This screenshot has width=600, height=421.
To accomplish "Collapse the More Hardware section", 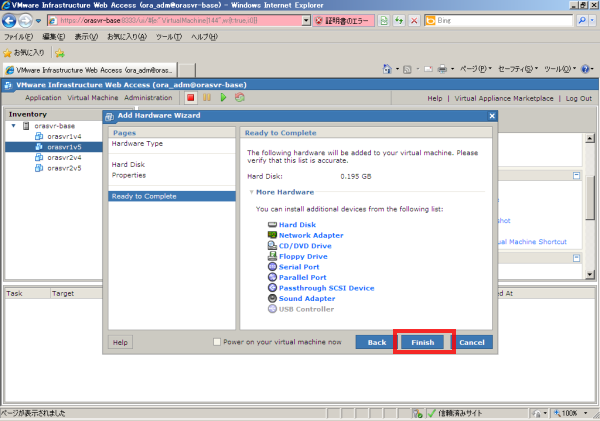I will pyautogui.click(x=251, y=191).
